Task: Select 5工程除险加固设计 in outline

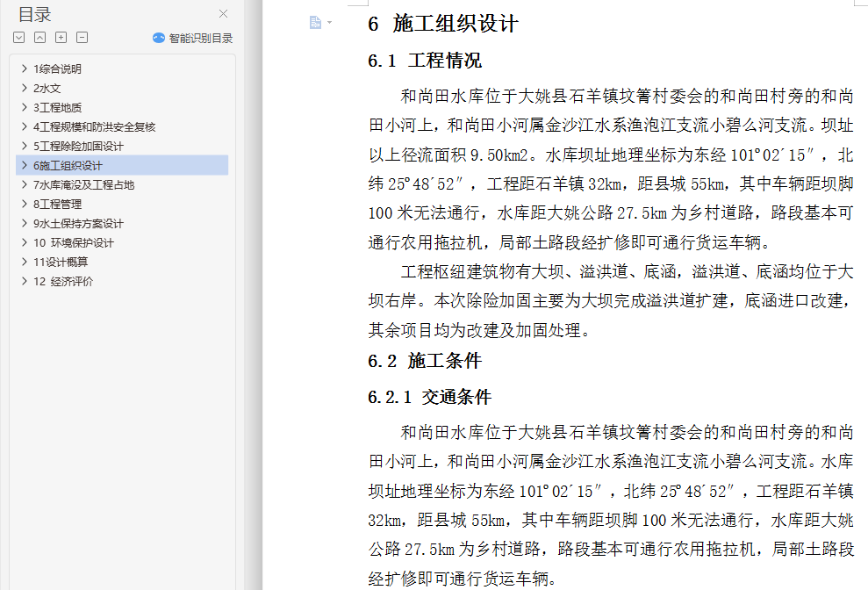Action: click(78, 147)
